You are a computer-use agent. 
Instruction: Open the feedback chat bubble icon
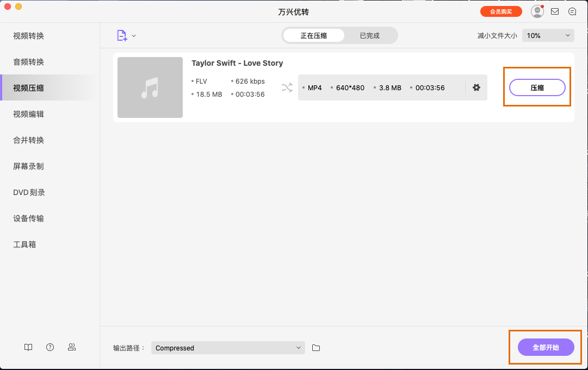572,11
